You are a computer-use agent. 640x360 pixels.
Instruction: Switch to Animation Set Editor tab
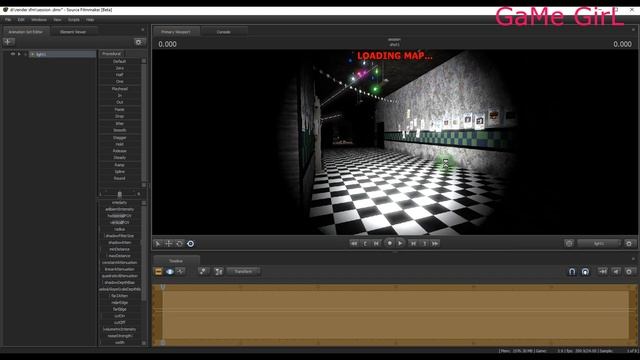click(25, 32)
